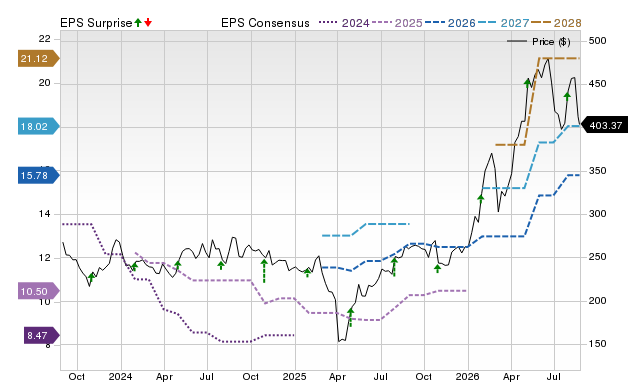Image resolution: width=640 pixels, height=382 pixels.
Task: Click the green surprise arrow in early 2026
Action: [481, 199]
